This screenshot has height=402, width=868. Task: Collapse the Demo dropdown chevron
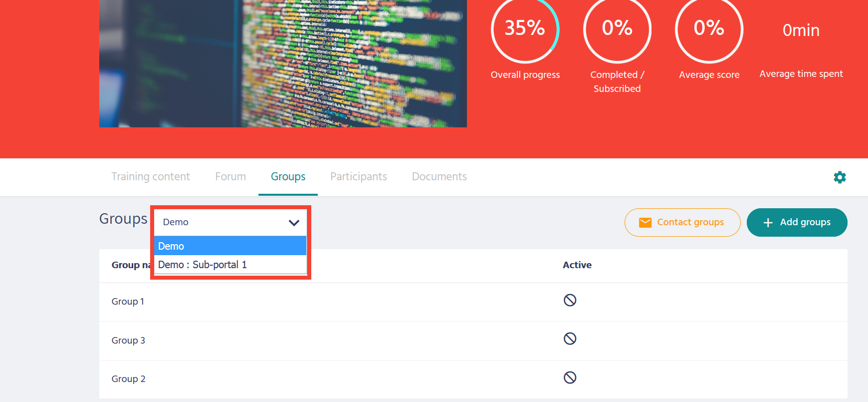click(x=294, y=223)
